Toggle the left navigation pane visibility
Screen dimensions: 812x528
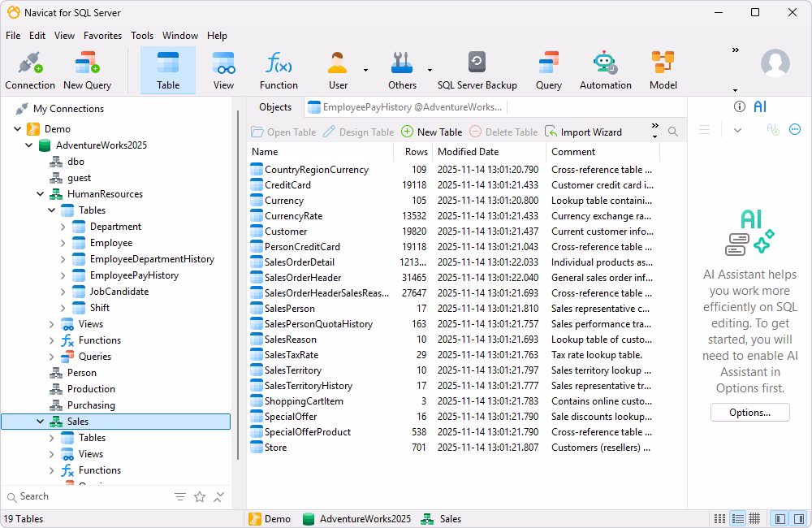pyautogui.click(x=780, y=519)
